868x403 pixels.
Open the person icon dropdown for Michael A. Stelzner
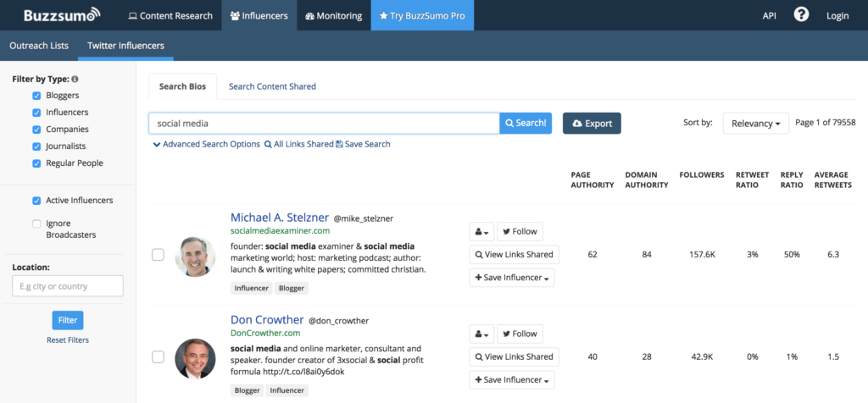481,232
